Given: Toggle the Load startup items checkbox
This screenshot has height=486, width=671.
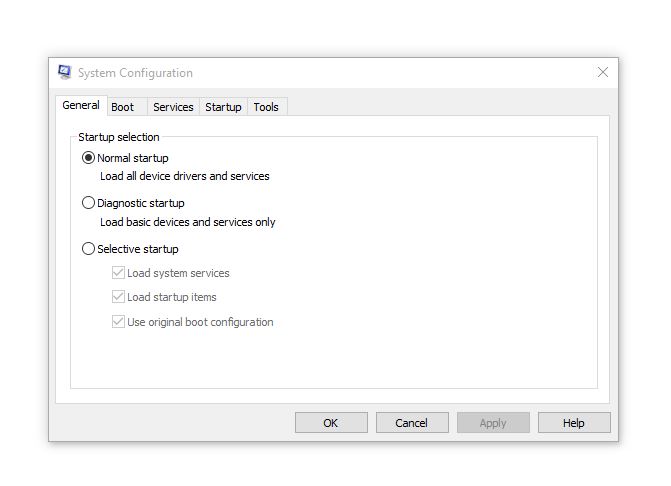Looking at the screenshot, I should (x=118, y=296).
